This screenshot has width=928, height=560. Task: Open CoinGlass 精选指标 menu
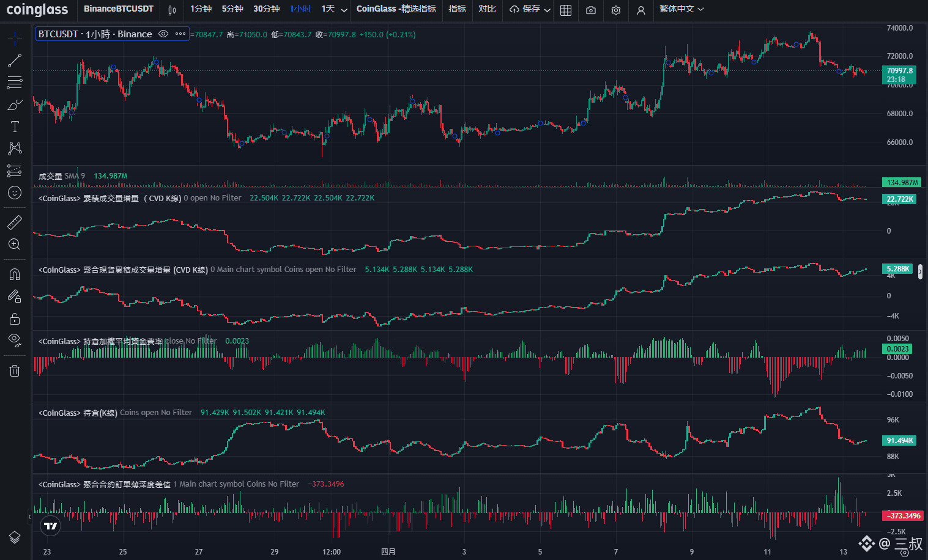[x=396, y=9]
